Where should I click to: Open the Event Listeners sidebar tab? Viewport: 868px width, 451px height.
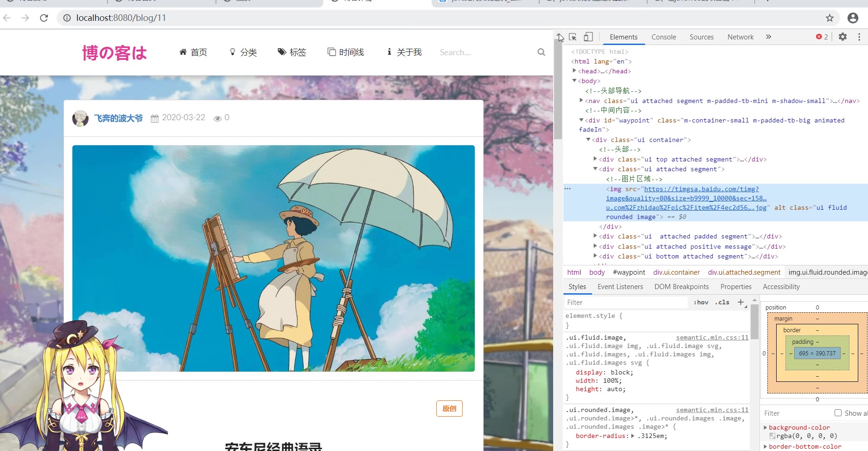(x=620, y=287)
